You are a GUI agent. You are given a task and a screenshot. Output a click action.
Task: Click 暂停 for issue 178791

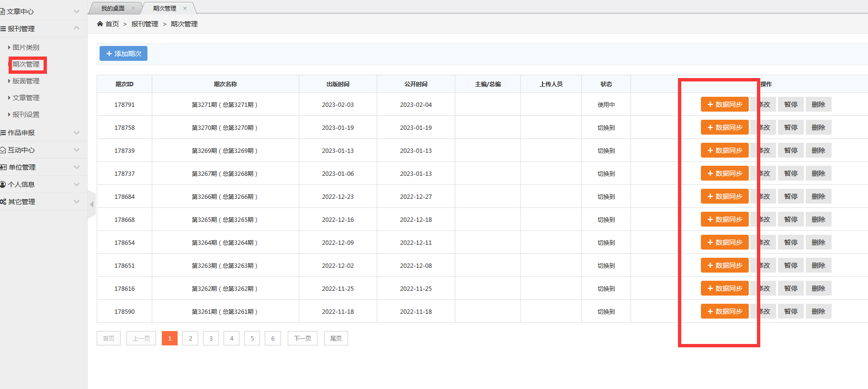[791, 104]
